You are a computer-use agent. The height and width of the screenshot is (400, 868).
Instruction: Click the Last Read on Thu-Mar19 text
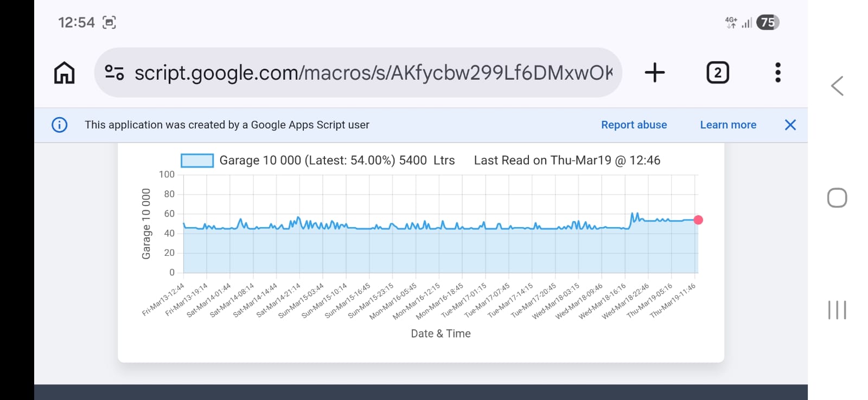[x=567, y=160]
